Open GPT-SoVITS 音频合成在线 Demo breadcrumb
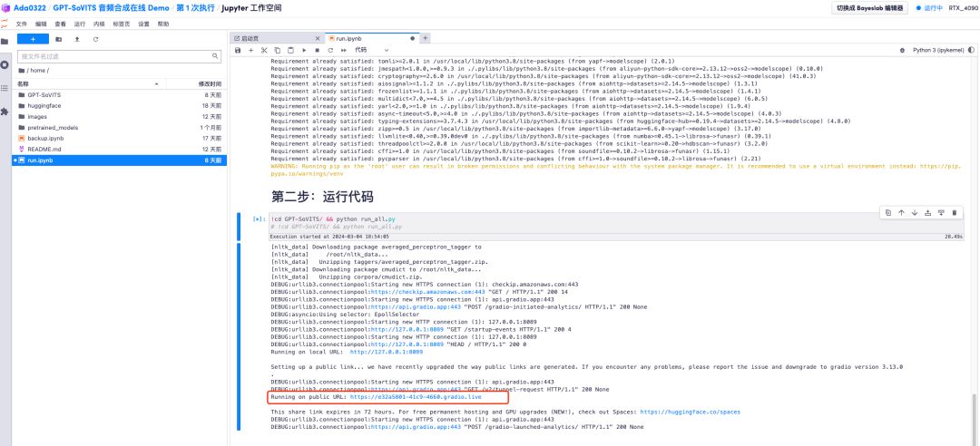The height and width of the screenshot is (446, 980). pyautogui.click(x=111, y=8)
